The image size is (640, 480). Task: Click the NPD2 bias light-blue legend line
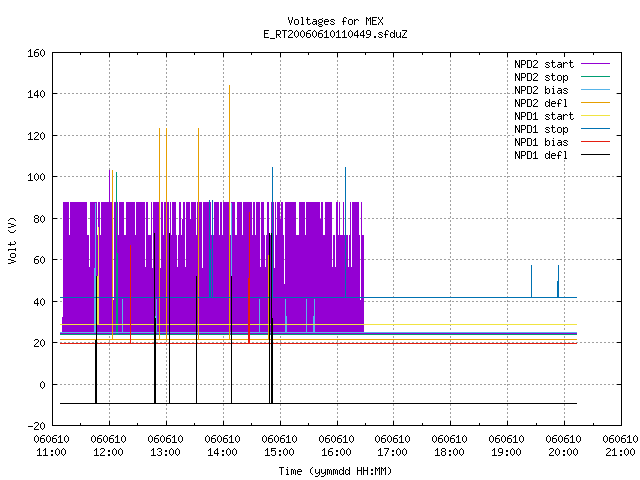point(595,90)
